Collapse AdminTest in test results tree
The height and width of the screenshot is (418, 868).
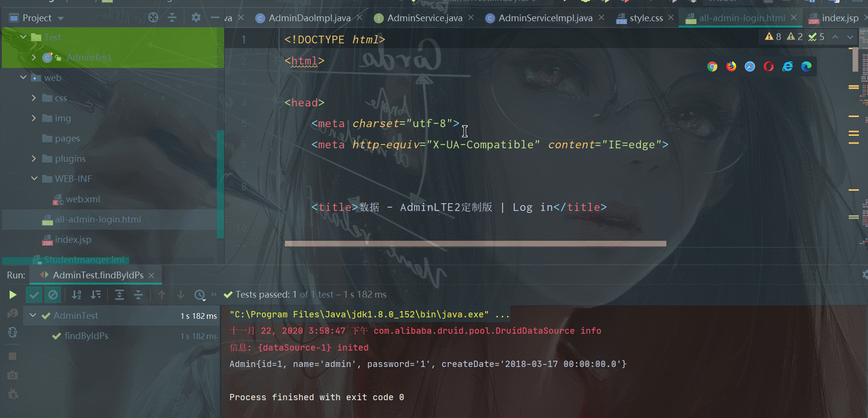point(33,315)
